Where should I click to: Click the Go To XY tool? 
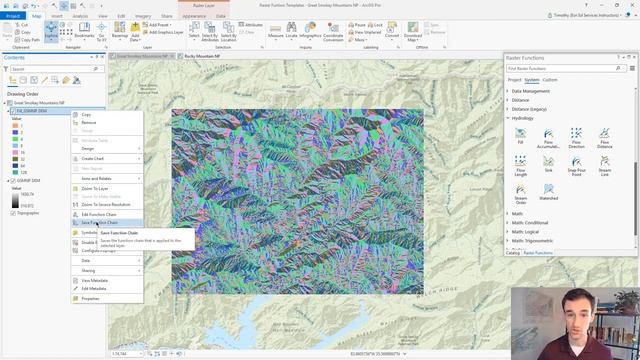coord(101,31)
